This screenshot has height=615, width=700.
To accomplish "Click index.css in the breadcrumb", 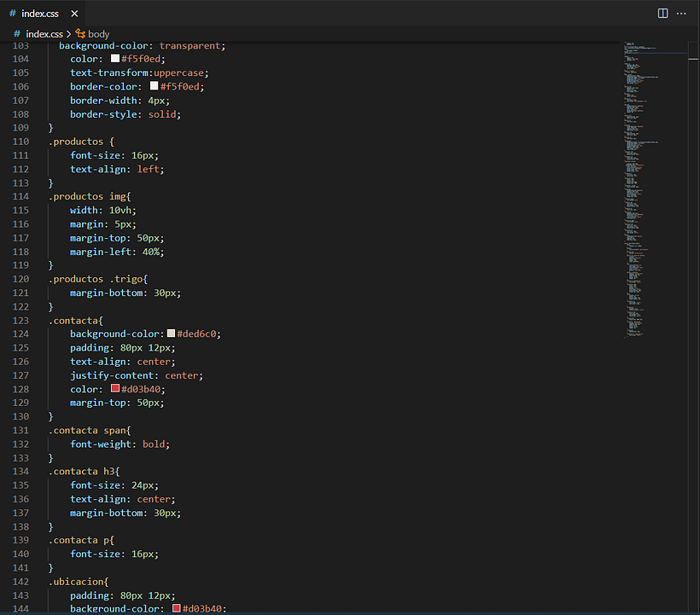I will (44, 34).
